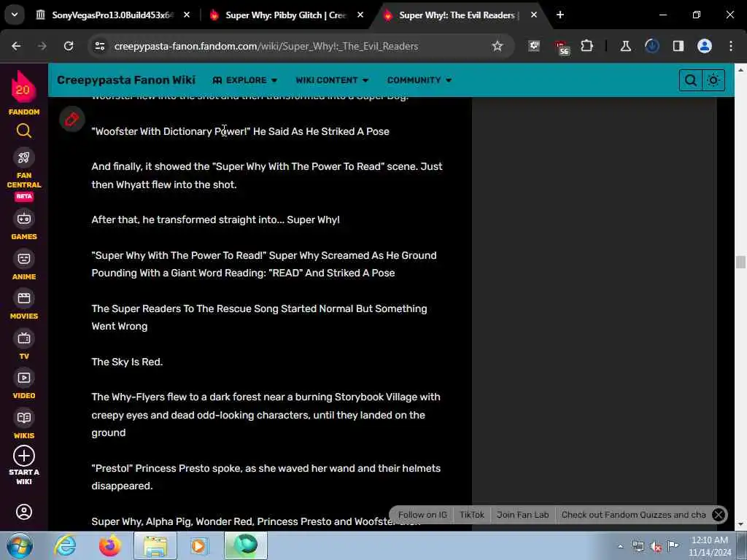Click the Action Center flag tray icon
The height and width of the screenshot is (560, 747).
tap(673, 545)
